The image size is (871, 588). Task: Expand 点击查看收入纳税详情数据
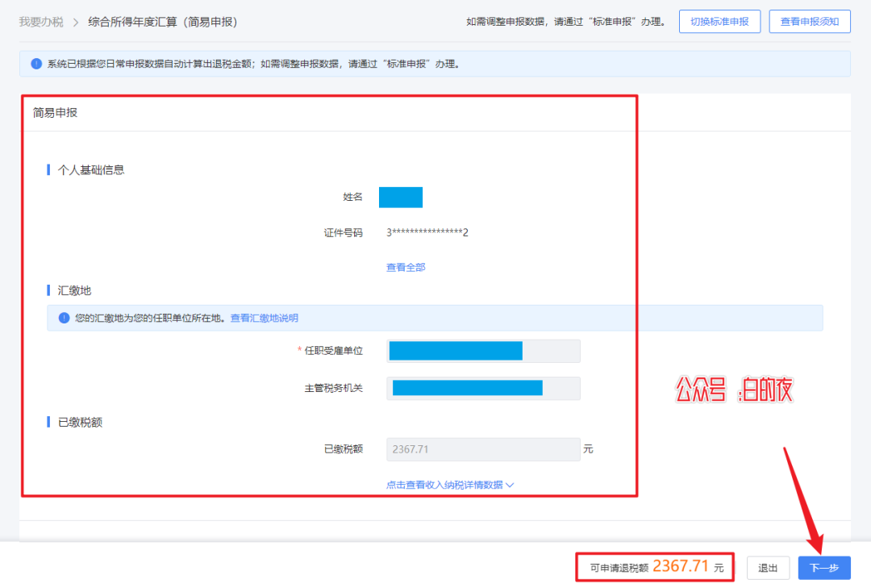(450, 485)
